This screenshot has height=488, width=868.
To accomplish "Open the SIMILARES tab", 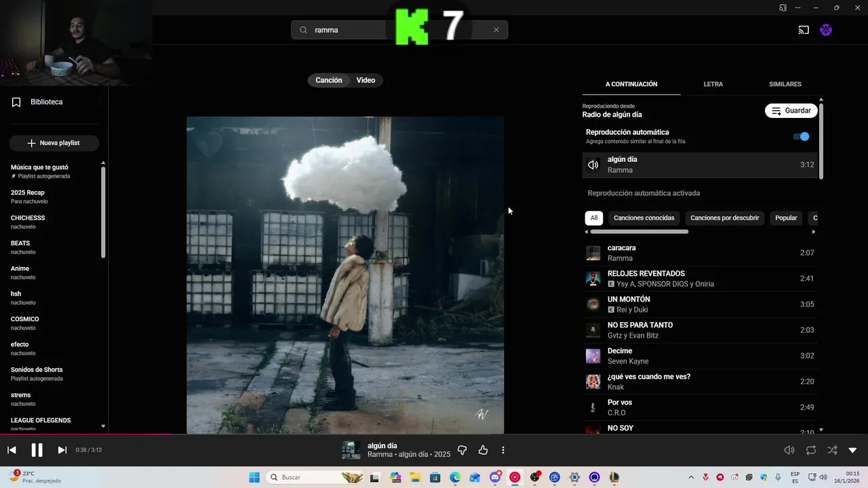I will [x=785, y=84].
